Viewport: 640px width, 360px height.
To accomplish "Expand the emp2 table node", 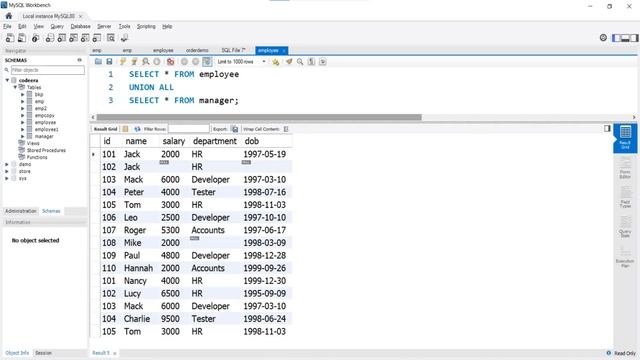I will click(23, 109).
